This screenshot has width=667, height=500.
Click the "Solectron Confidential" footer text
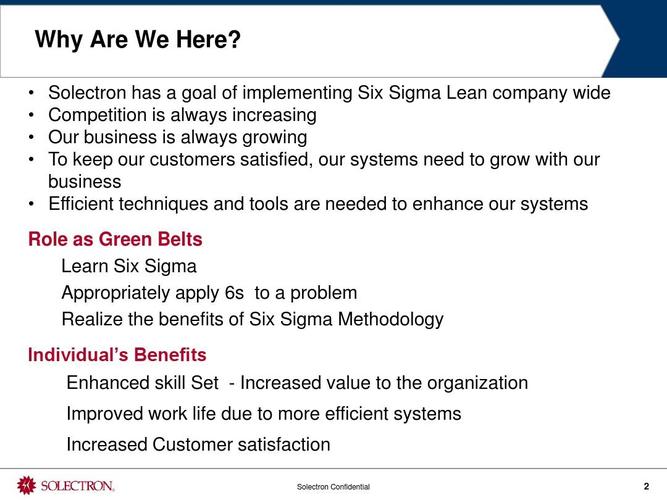coord(334,486)
